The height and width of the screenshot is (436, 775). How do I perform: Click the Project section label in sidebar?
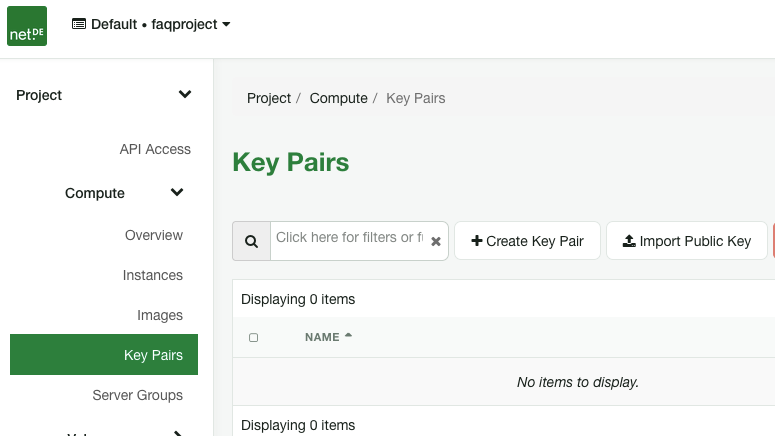click(x=39, y=95)
